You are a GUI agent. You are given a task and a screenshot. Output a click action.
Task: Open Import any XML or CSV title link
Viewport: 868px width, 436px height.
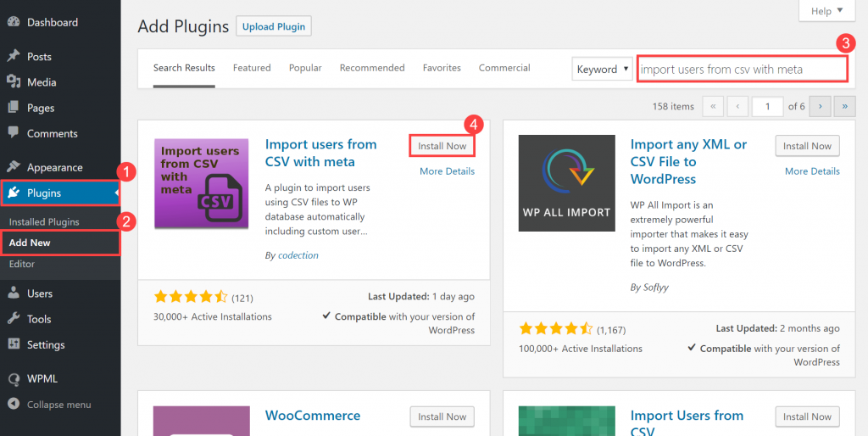tap(688, 162)
